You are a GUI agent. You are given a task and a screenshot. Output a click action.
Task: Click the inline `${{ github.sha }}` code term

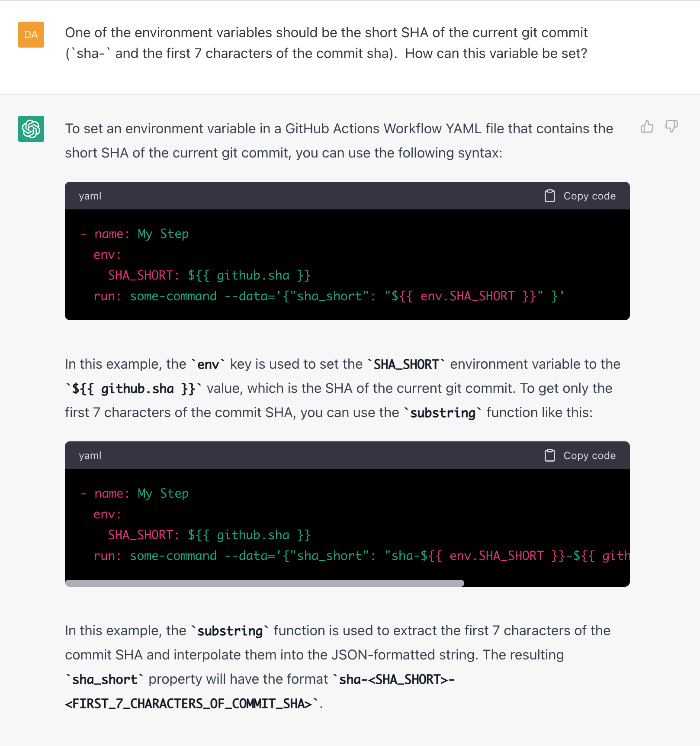[133, 389]
